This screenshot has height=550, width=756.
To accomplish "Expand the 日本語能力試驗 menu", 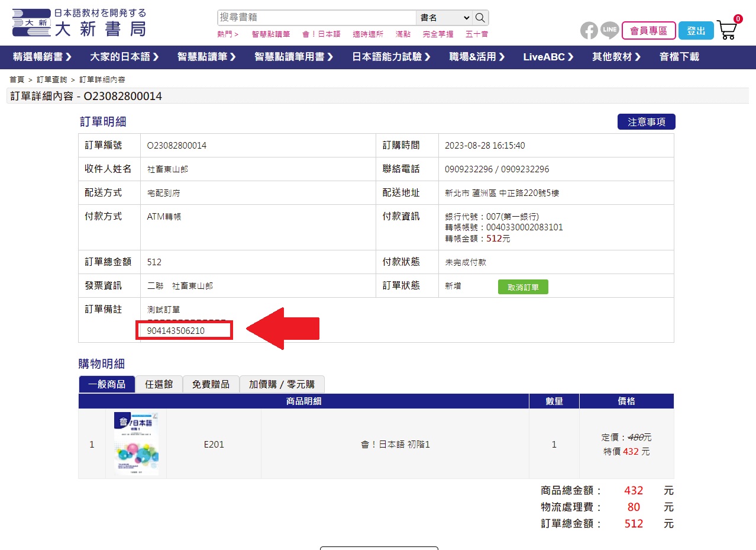I will click(x=391, y=57).
